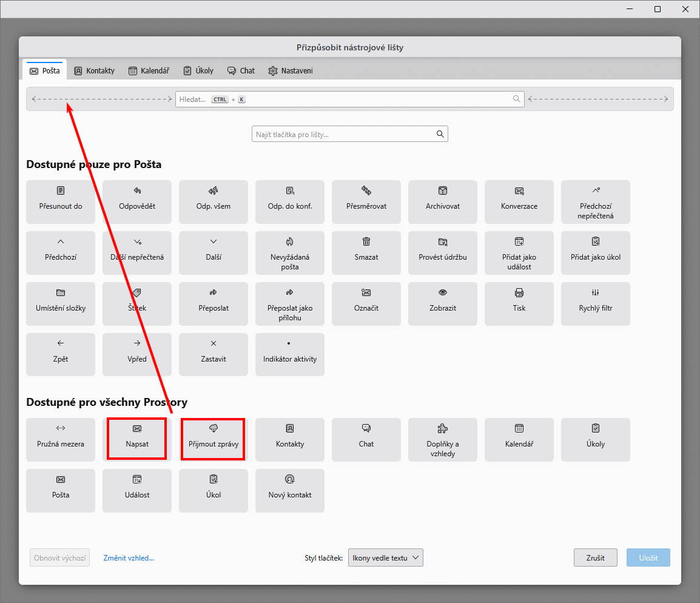Switch to the Kalendář tab

tap(149, 70)
